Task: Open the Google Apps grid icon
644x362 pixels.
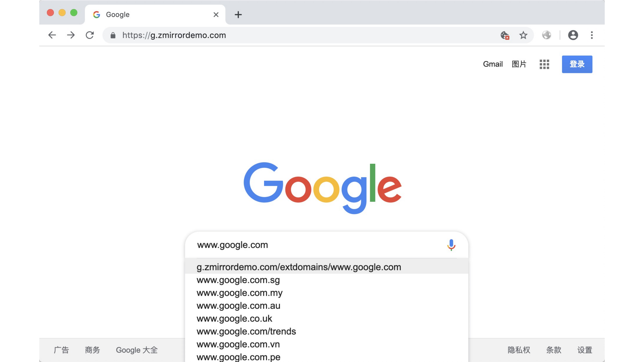Action: [x=544, y=64]
